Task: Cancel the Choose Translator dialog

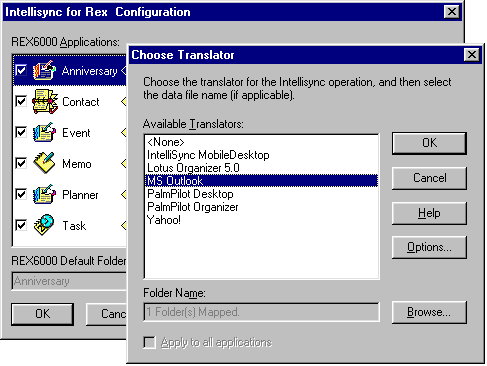Action: [429, 178]
